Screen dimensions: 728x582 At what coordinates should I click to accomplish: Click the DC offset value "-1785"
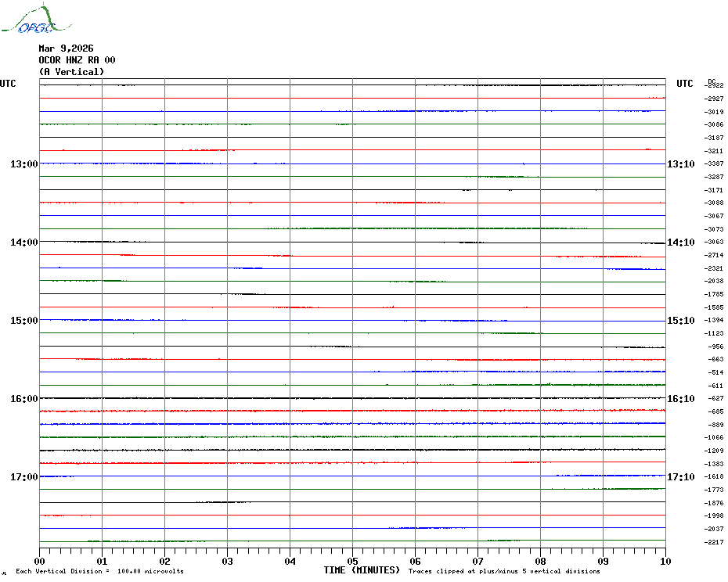(x=714, y=294)
